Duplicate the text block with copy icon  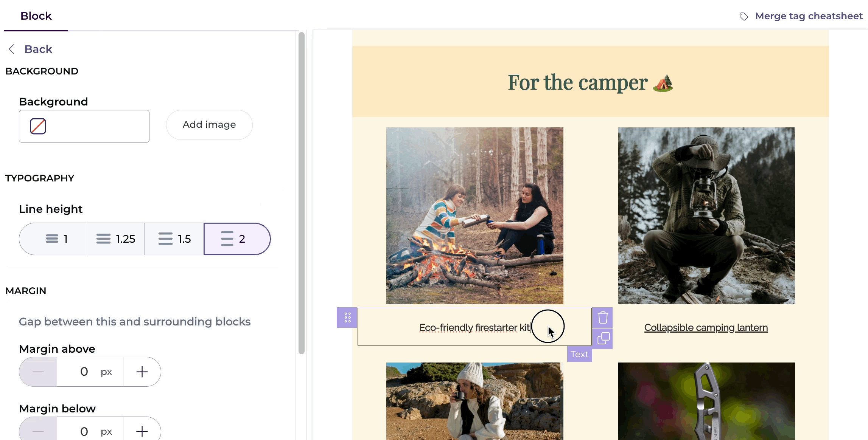click(x=603, y=338)
